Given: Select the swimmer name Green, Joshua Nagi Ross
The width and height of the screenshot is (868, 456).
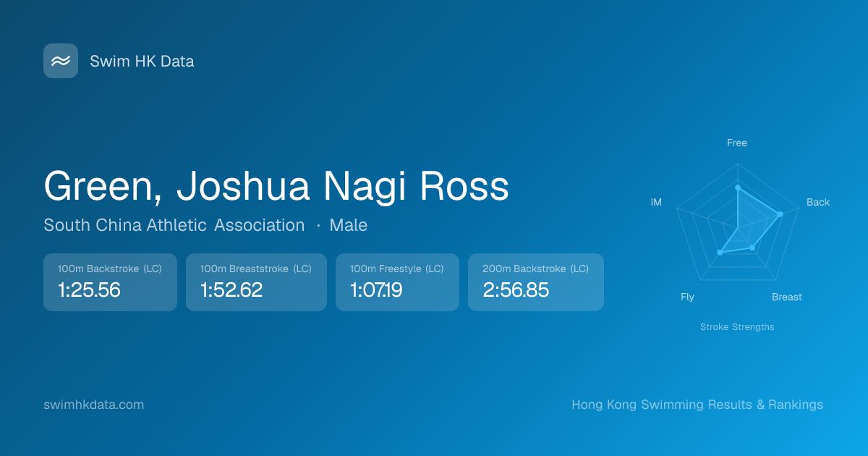Looking at the screenshot, I should (x=276, y=186).
